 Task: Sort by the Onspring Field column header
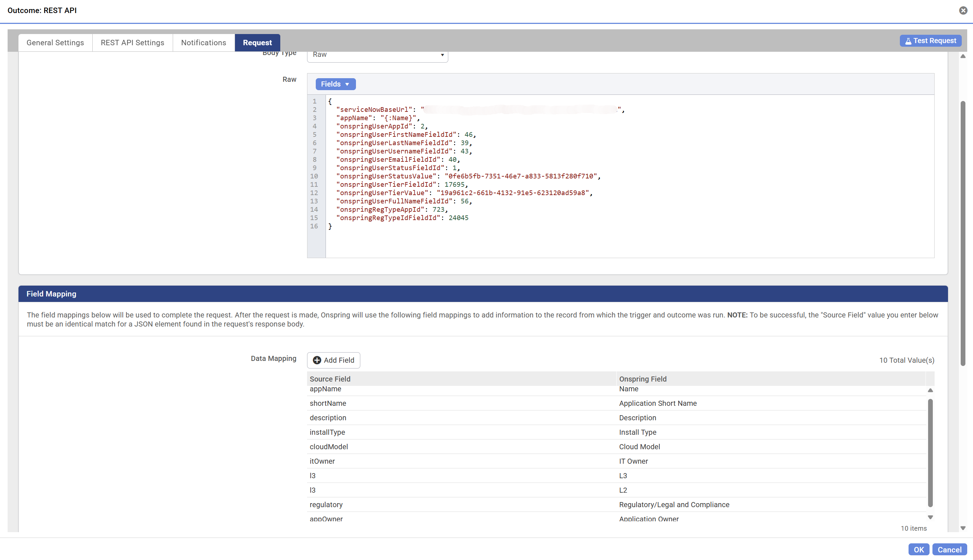point(771,379)
